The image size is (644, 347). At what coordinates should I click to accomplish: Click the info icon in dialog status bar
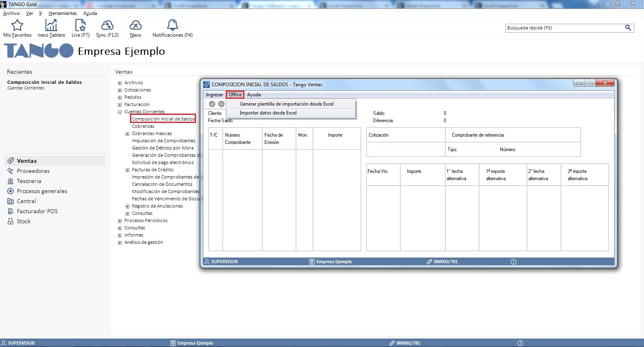point(514,262)
